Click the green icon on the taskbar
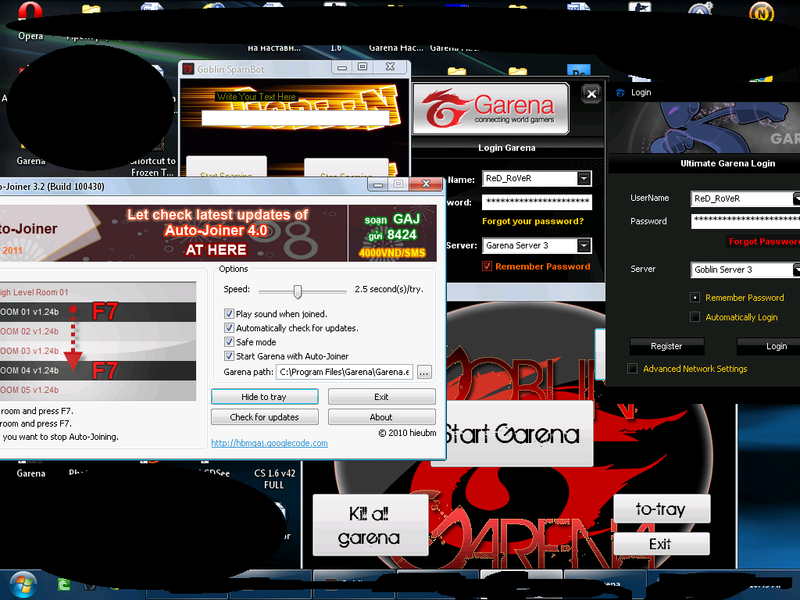This screenshot has height=600, width=800. tap(63, 585)
